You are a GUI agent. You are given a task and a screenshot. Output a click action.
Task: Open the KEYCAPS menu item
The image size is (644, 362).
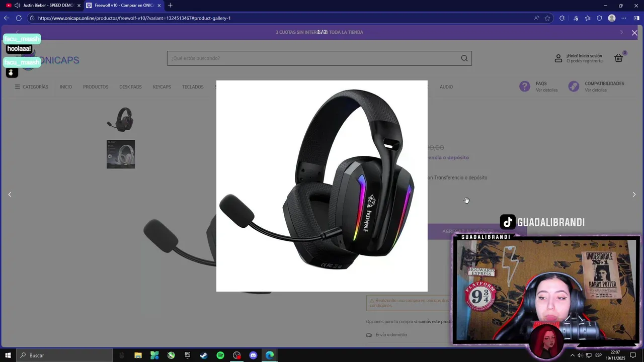162,87
